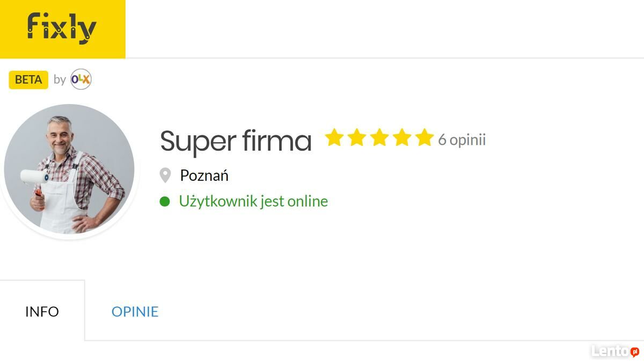
Task: Select the fourth rating star
Action: pos(401,138)
